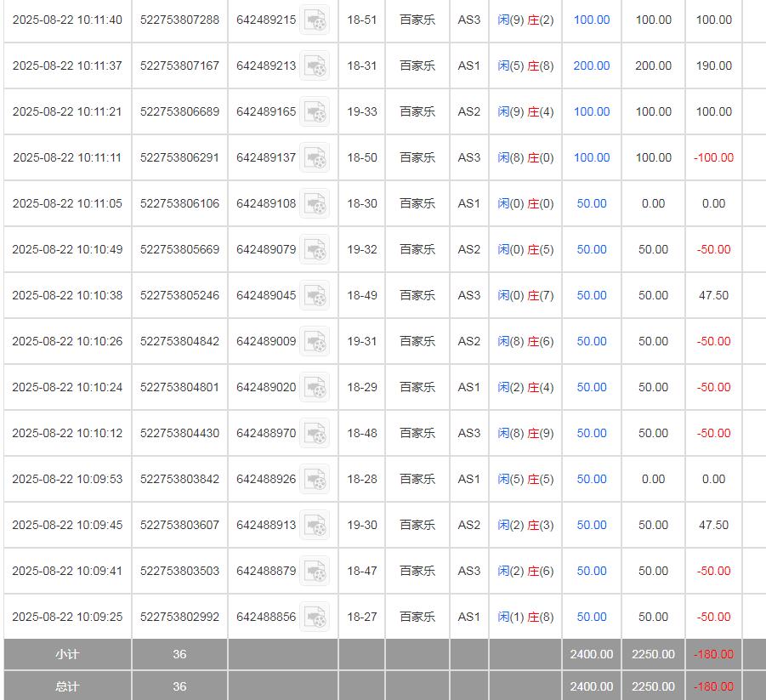Click the 小计 subtotal row label

[67, 654]
